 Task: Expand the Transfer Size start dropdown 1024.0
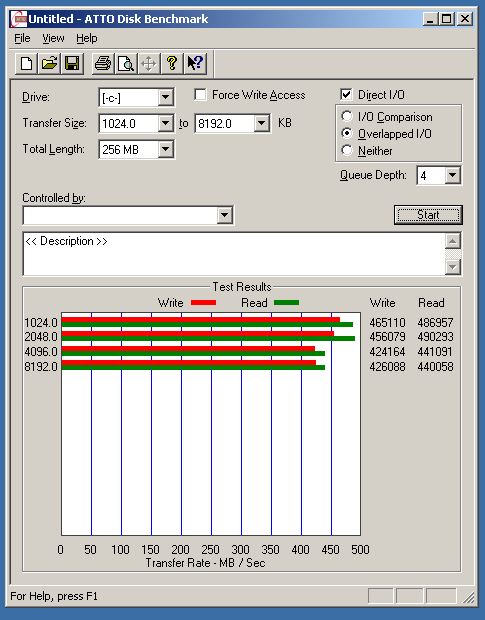pyautogui.click(x=165, y=123)
